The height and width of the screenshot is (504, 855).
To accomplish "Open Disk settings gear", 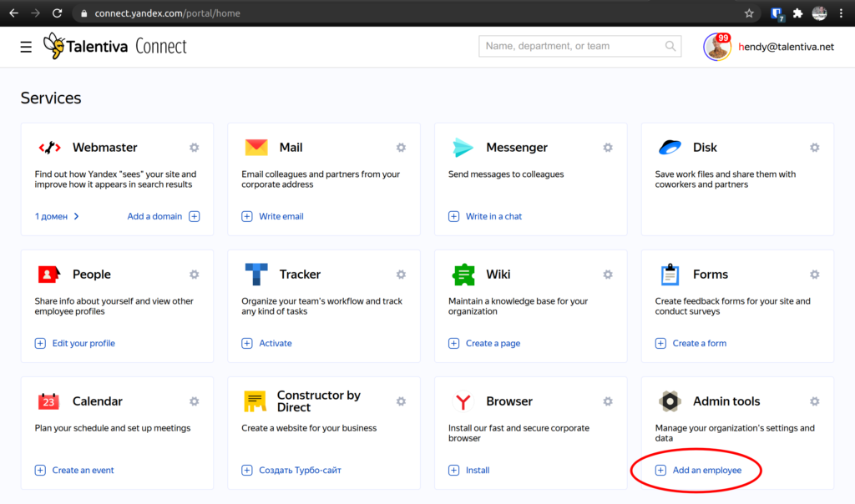I will point(814,148).
